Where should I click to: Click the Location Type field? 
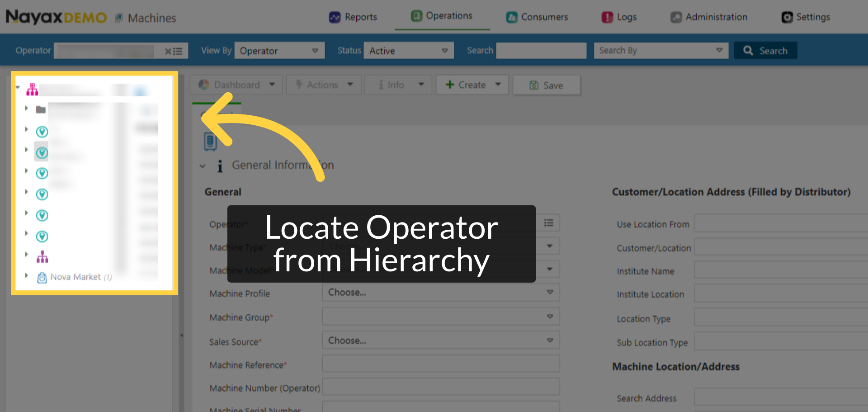(x=781, y=317)
